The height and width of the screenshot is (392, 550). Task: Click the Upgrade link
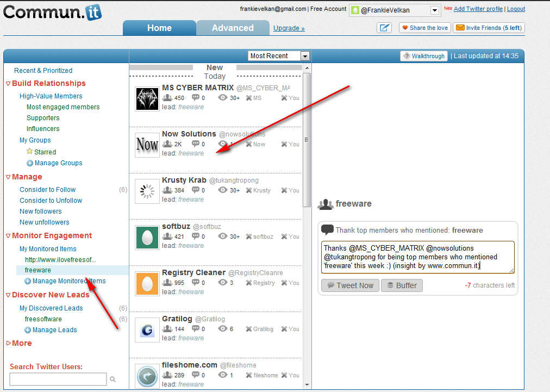[x=289, y=28]
